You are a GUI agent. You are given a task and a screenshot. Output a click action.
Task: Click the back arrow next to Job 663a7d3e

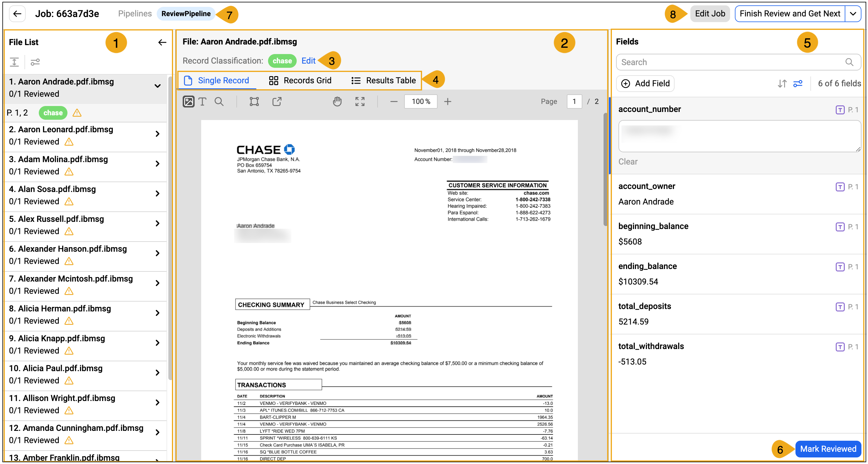pos(17,13)
